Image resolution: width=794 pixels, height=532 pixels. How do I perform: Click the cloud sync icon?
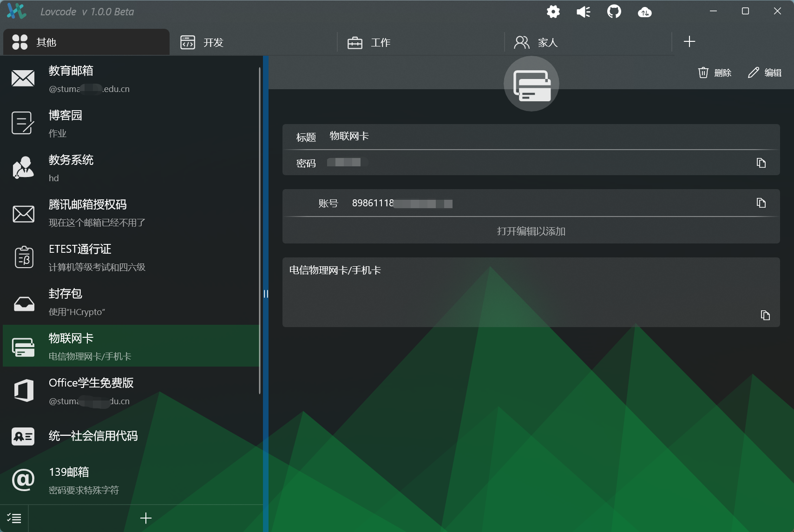coord(644,12)
